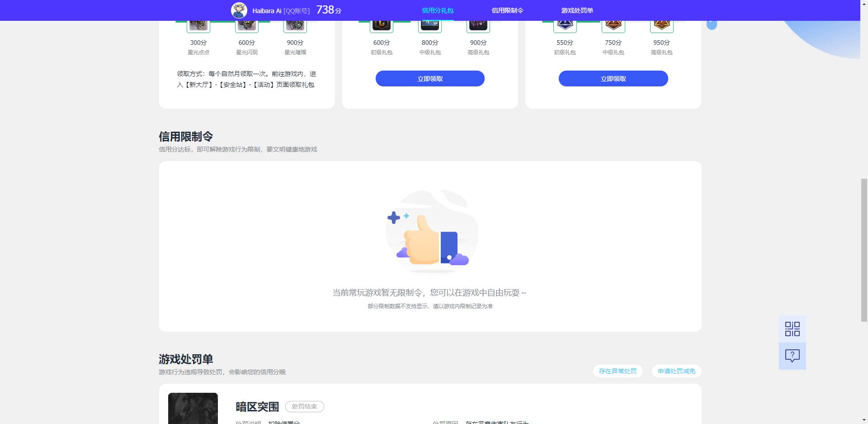The height and width of the screenshot is (424, 868).
Task: Claim gift via 立即领取 under 750分 card
Action: pyautogui.click(x=613, y=79)
